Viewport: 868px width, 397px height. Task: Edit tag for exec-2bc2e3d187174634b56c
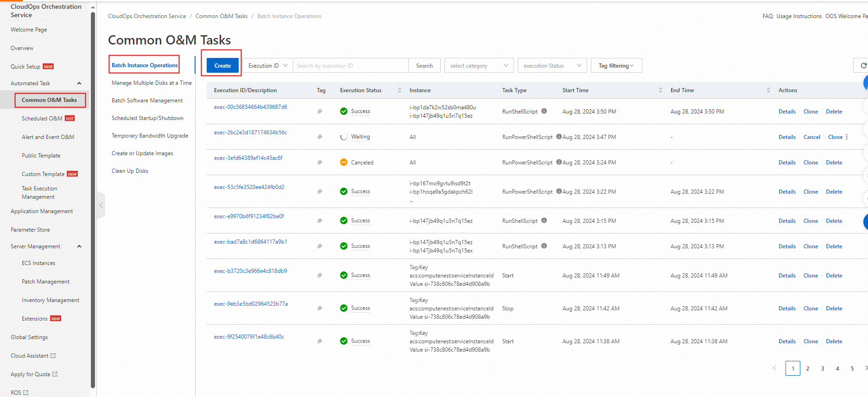[320, 137]
